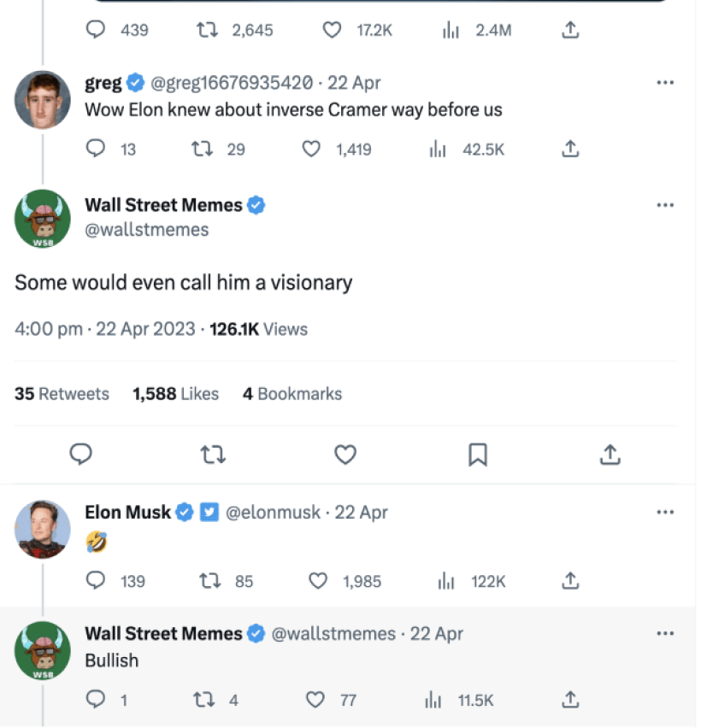
Task: Click Wall Street Memes' verified checkmark
Action: pos(256,204)
